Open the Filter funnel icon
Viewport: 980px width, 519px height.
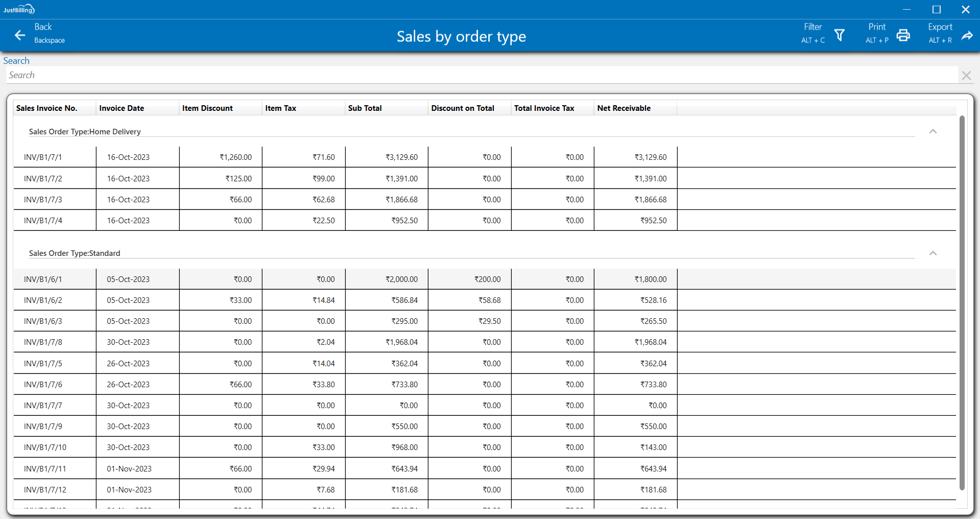839,35
